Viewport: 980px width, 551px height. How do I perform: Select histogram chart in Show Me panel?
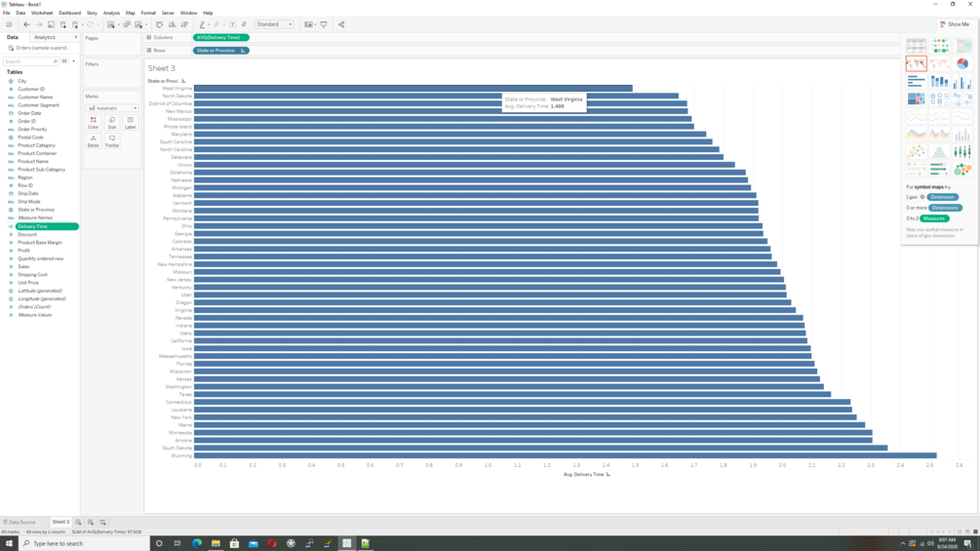939,151
